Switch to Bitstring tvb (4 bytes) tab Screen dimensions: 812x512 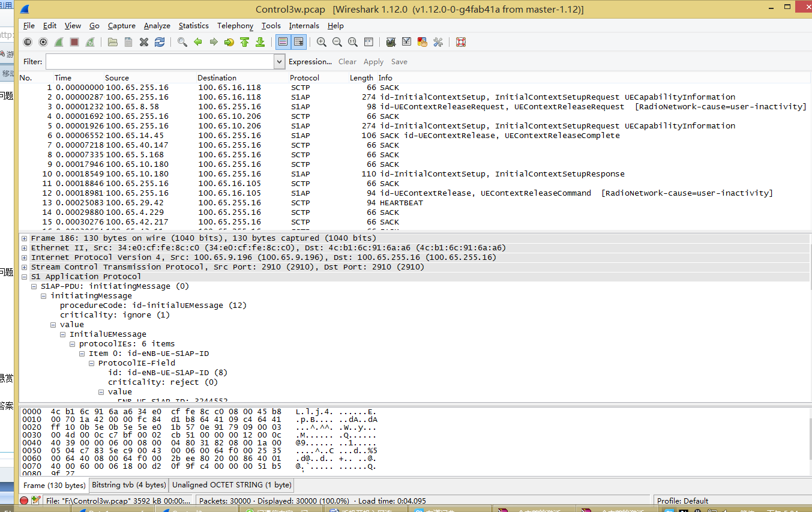coord(128,485)
